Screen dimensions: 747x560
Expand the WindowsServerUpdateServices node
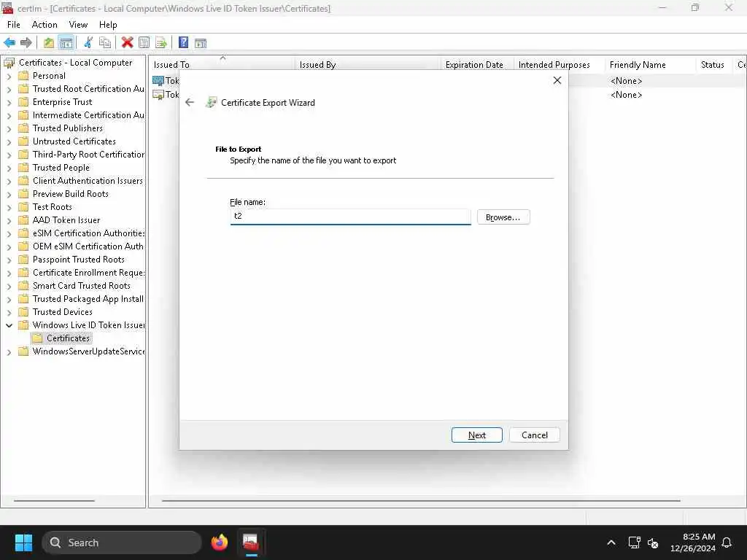point(9,352)
